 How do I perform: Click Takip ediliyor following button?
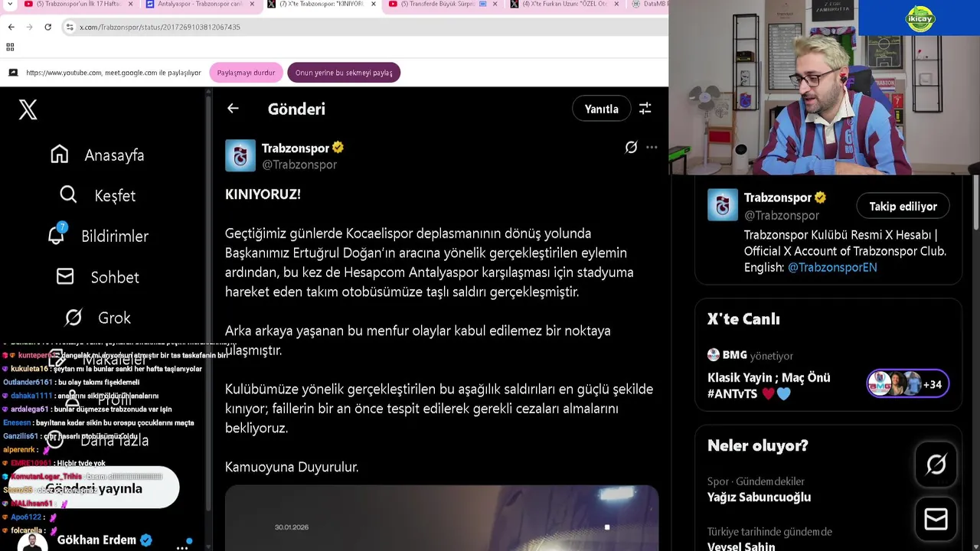[x=903, y=206]
